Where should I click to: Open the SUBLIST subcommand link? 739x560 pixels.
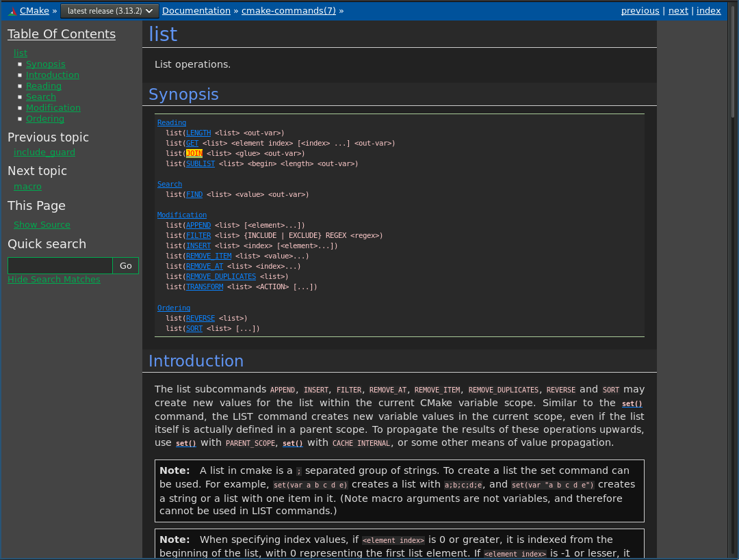(200, 164)
